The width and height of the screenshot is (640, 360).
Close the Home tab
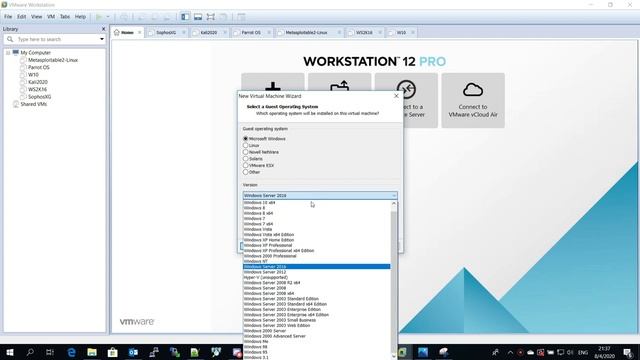140,32
